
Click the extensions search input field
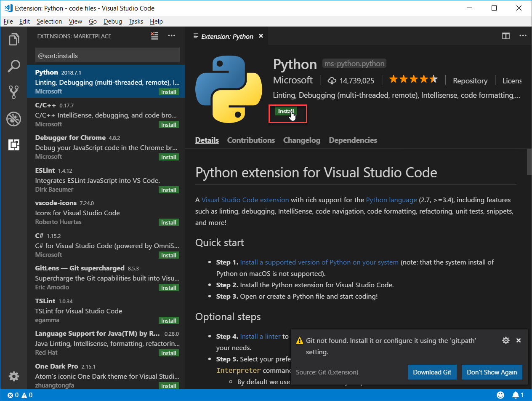coord(107,56)
